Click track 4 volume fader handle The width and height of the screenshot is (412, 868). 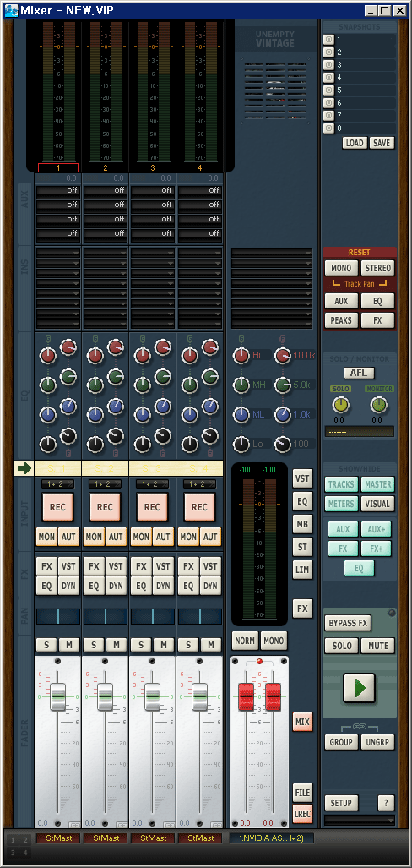(x=199, y=697)
